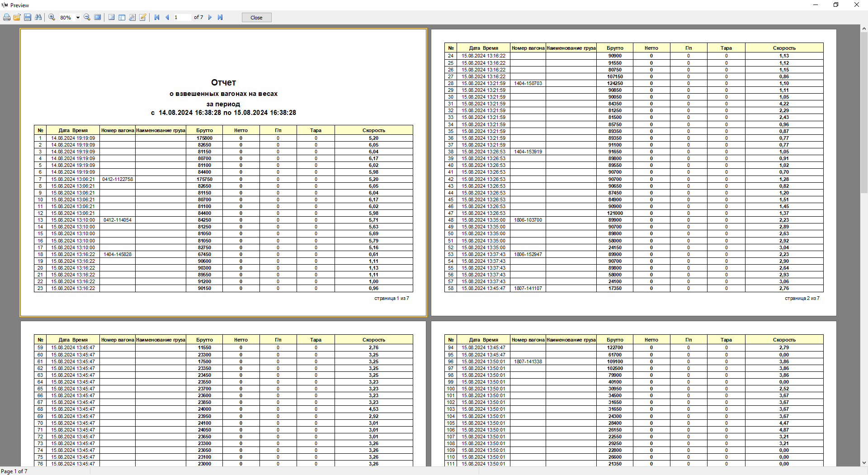Open Find with the binoculars icon

(x=38, y=17)
